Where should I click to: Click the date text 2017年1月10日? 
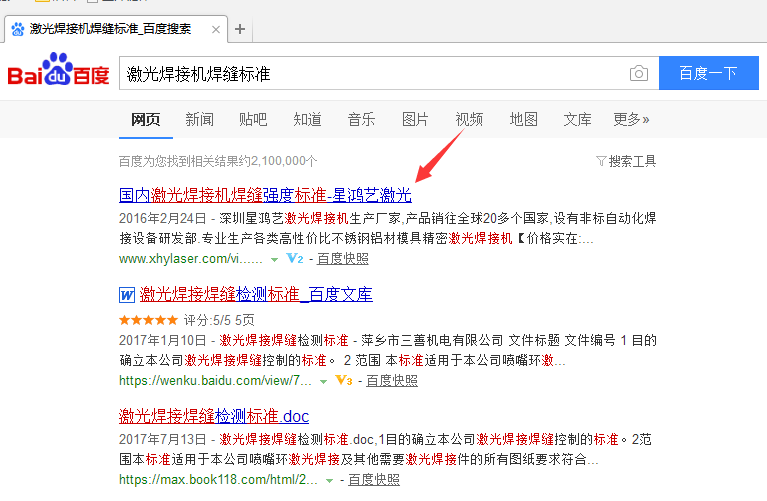coord(162,340)
